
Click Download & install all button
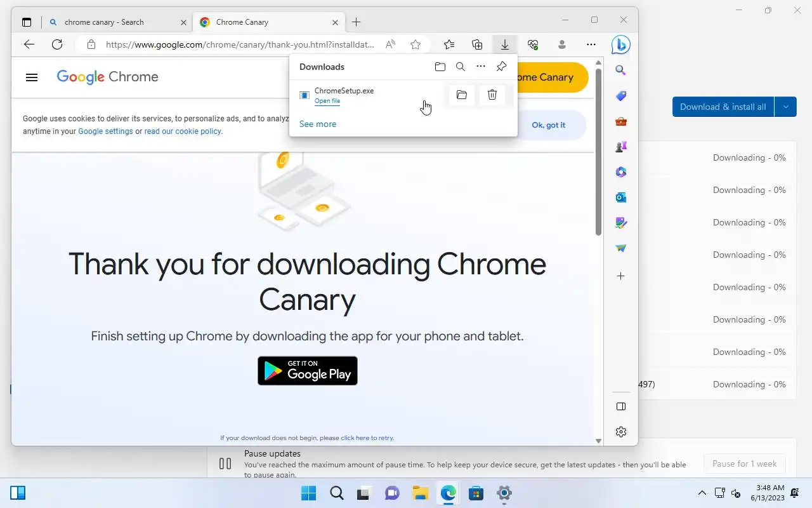point(723,107)
